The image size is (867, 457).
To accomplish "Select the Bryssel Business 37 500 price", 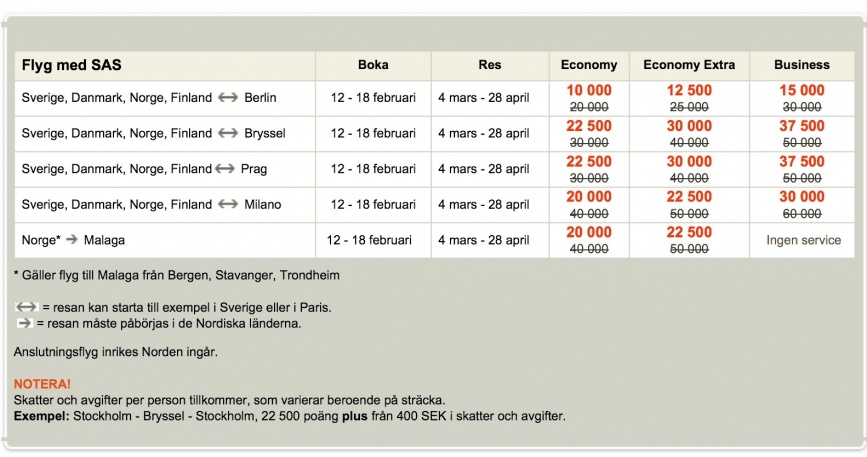I will 801,126.
